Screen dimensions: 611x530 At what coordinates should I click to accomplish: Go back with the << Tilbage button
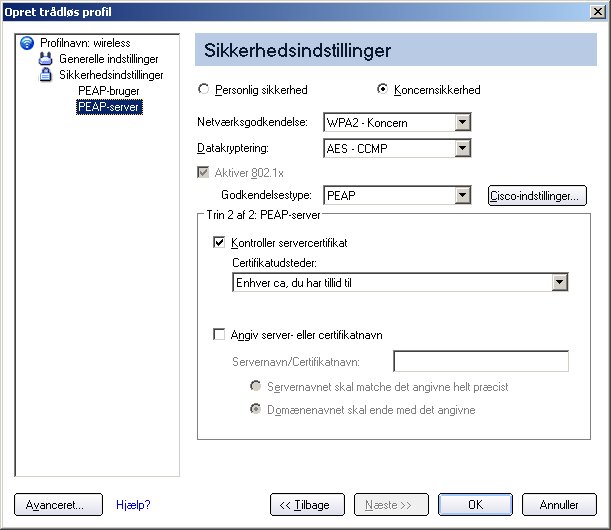[x=307, y=505]
